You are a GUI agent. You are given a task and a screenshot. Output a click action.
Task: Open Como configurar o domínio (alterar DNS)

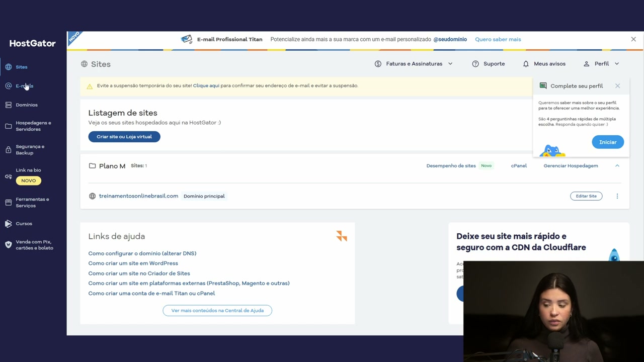pos(142,253)
